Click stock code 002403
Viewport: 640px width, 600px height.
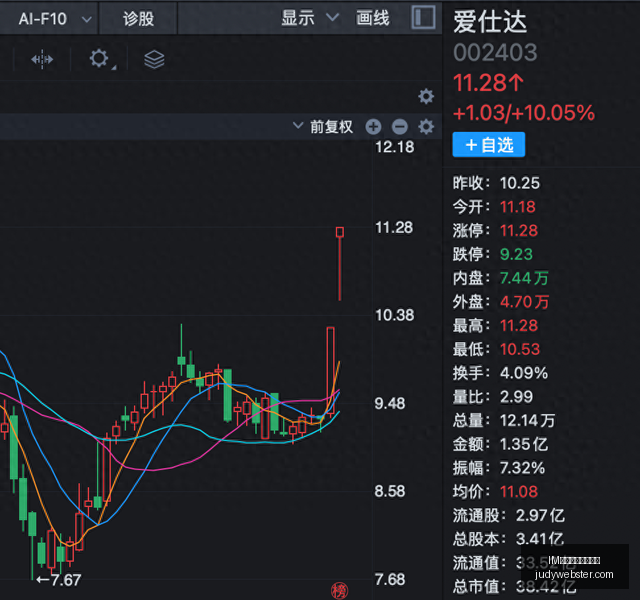pos(495,53)
